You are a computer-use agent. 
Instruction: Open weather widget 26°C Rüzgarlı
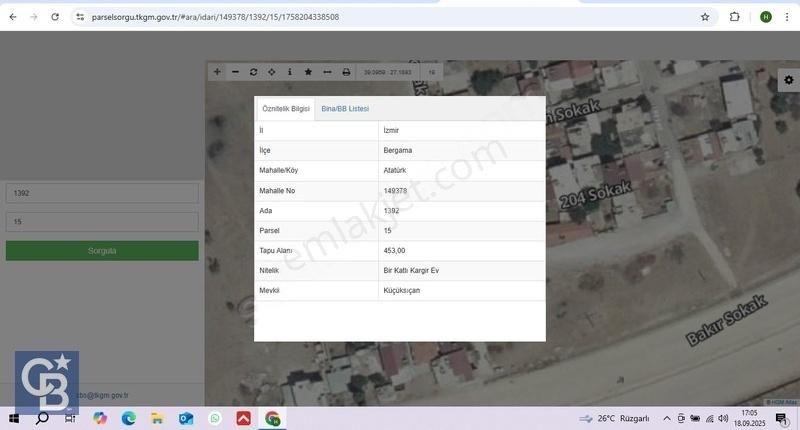tap(614, 418)
